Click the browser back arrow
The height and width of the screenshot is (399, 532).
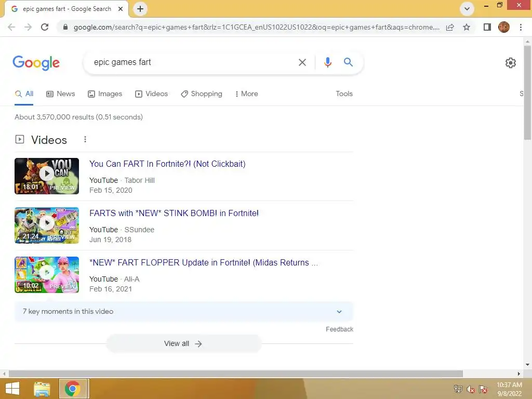pos(11,27)
